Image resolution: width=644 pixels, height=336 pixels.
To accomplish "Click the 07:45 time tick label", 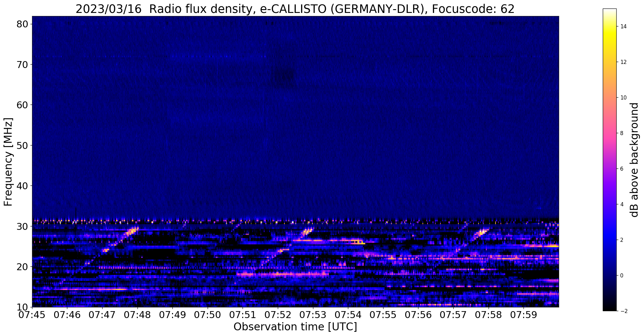I will tap(32, 315).
